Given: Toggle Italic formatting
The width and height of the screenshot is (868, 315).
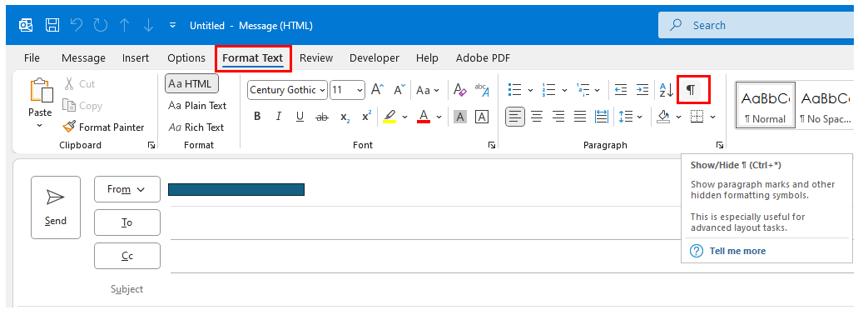Looking at the screenshot, I should (279, 117).
